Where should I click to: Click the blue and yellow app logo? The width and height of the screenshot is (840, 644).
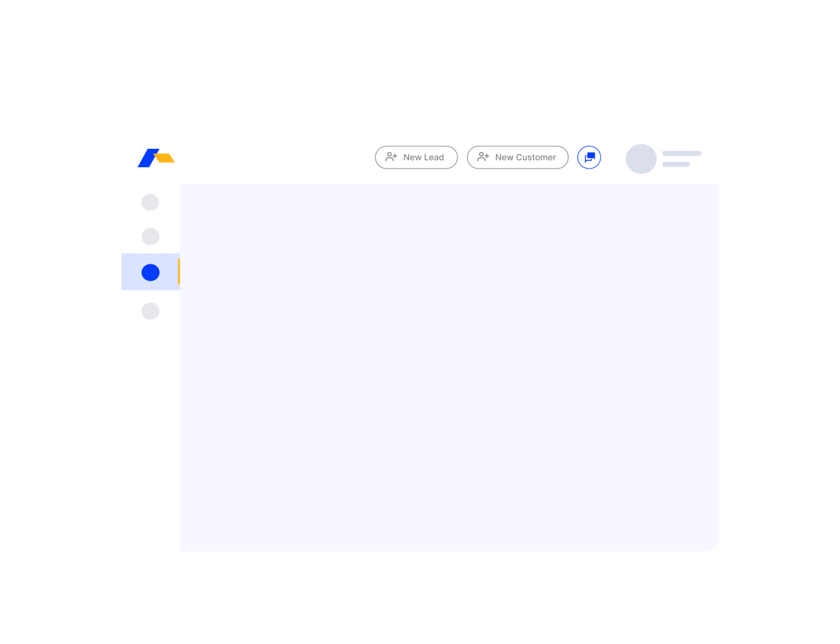pos(156,158)
